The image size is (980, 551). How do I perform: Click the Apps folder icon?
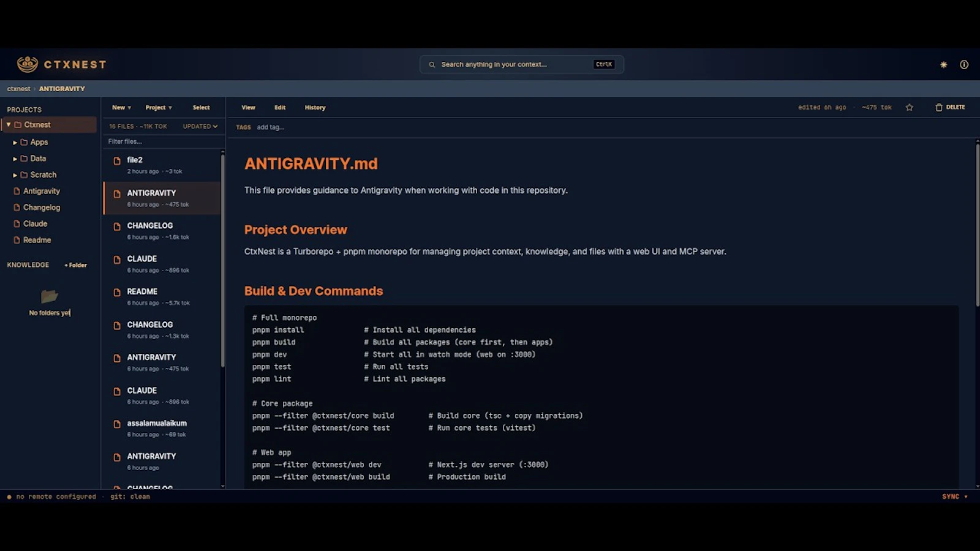pos(24,142)
